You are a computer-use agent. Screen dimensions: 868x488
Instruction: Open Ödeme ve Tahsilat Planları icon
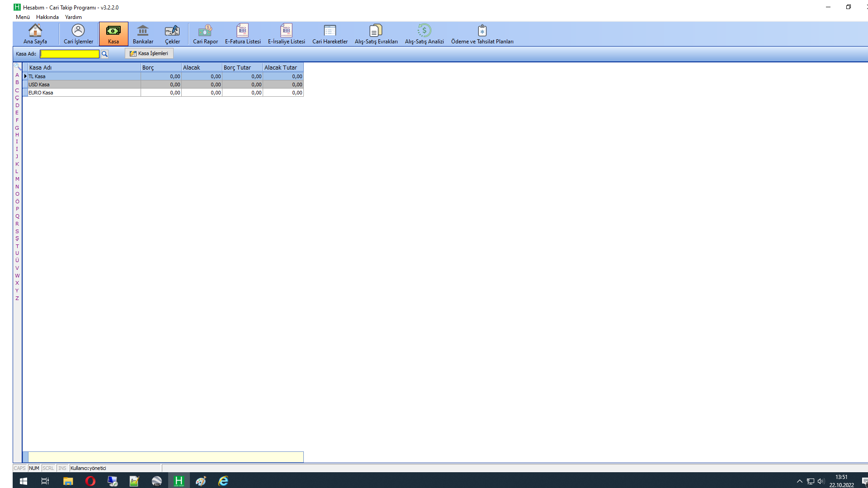[482, 34]
